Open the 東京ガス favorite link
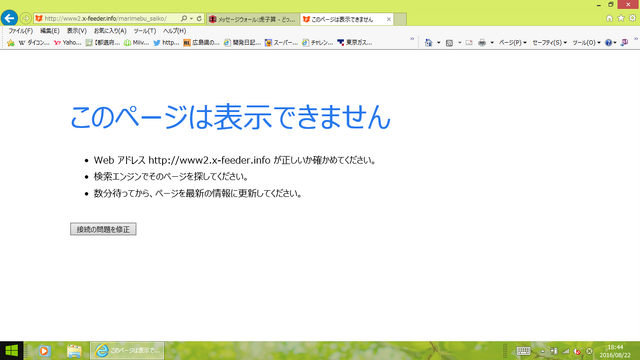This screenshot has height=360, width=640. coord(355,42)
